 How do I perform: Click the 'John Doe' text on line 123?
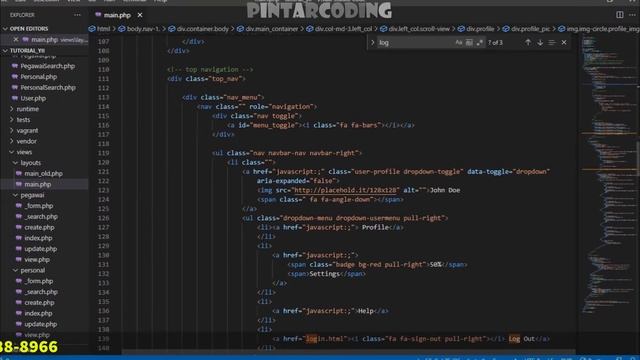(445, 190)
